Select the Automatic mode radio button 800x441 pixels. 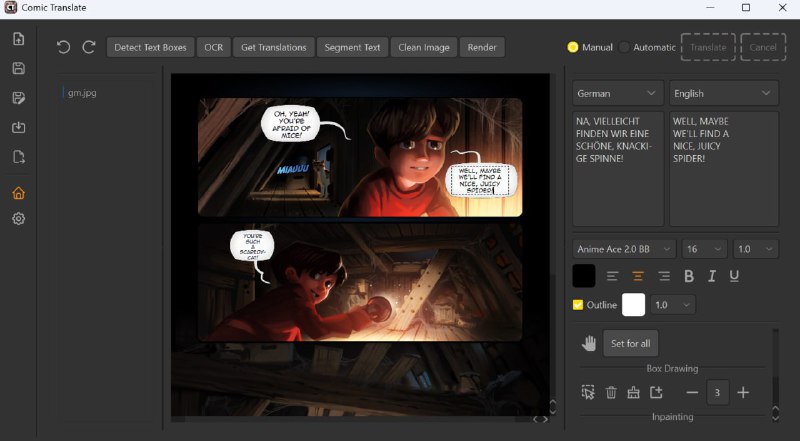click(625, 47)
